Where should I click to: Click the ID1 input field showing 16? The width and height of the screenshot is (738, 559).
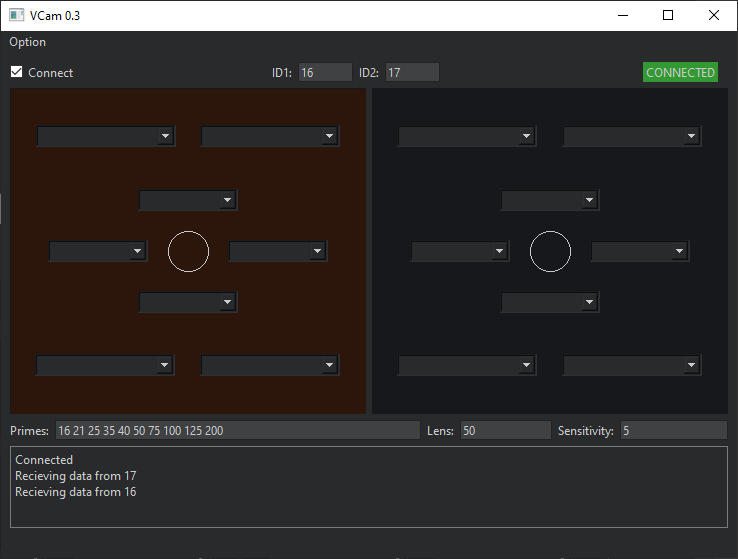pyautogui.click(x=325, y=72)
